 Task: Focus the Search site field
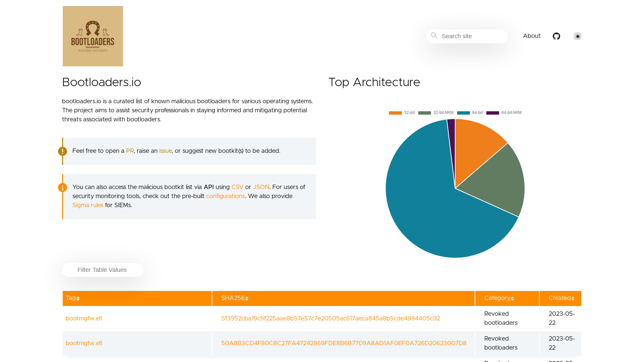(x=467, y=36)
